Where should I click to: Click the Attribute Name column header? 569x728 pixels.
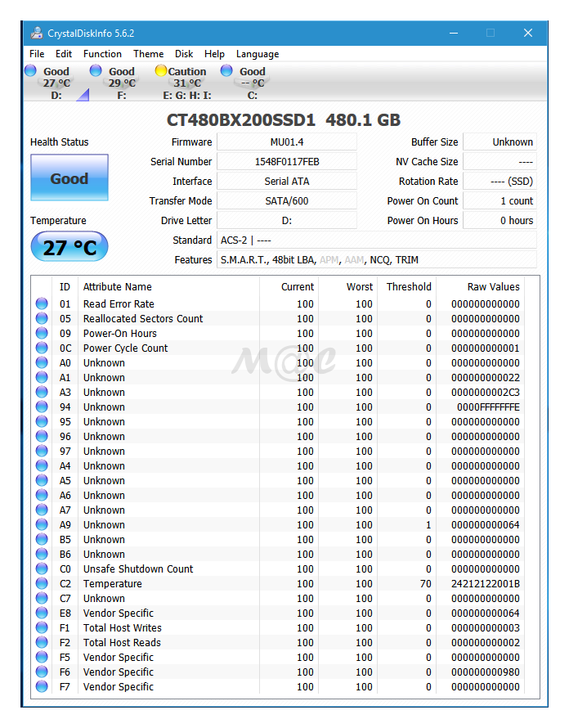118,287
